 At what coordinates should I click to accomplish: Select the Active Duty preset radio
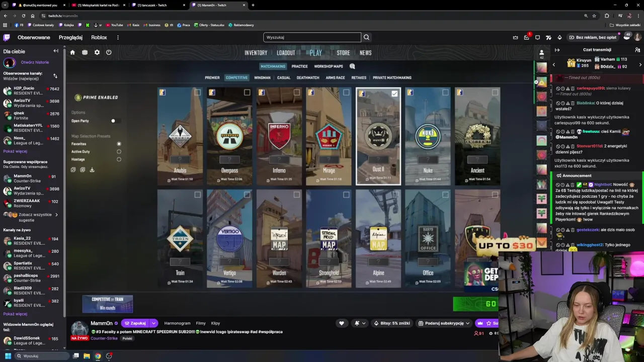pos(119,151)
